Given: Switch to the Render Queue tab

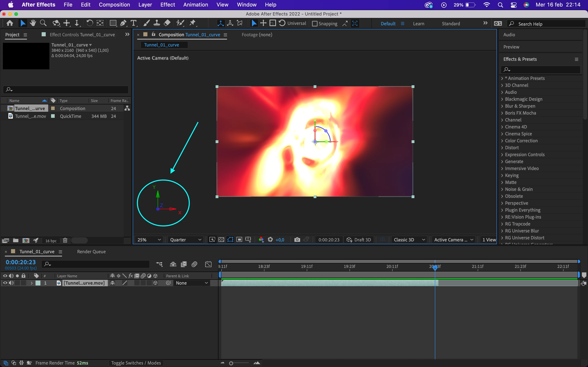Looking at the screenshot, I should (x=91, y=251).
